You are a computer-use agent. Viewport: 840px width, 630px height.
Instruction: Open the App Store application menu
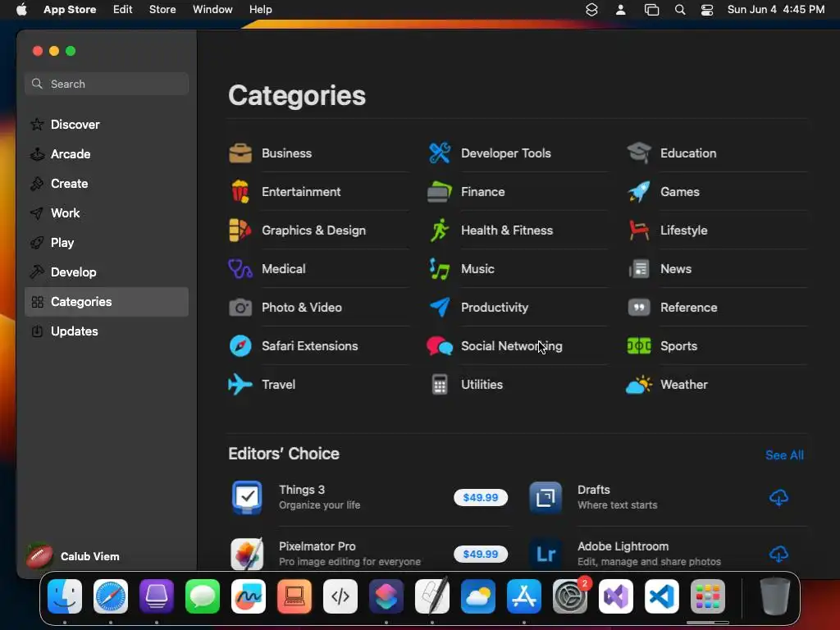tap(70, 9)
